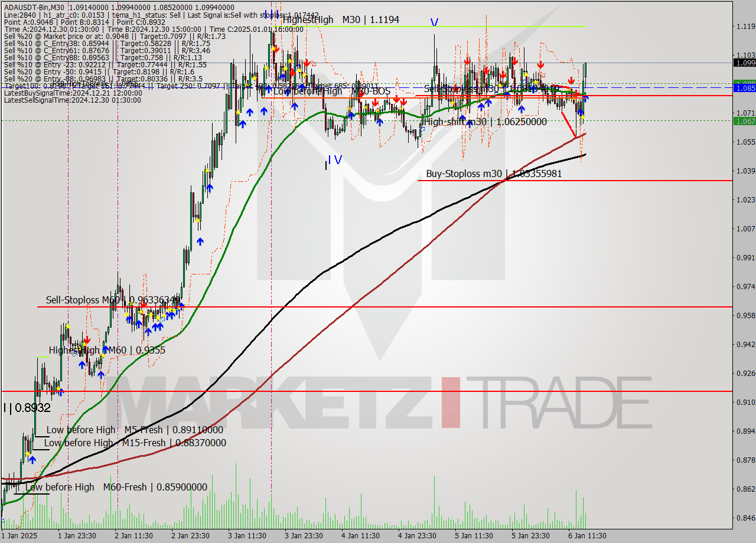Click the 'Sell %20 @ Entry -88: 0.96983' line
This screenshot has height=543, width=756.
[x=103, y=78]
